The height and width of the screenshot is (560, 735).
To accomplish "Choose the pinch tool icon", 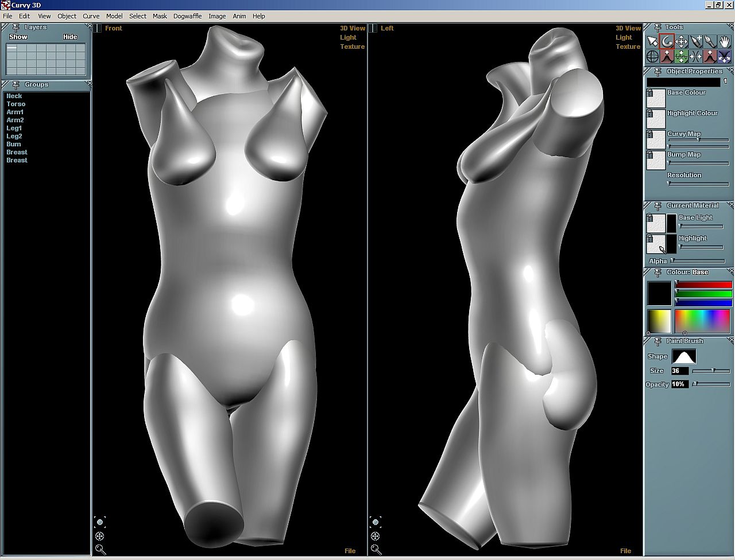I will pyautogui.click(x=695, y=56).
